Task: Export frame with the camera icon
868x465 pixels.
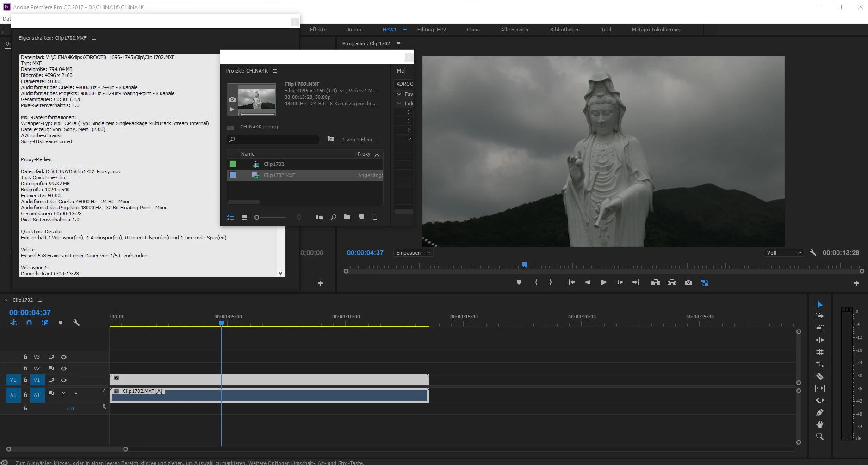Action: [688, 282]
